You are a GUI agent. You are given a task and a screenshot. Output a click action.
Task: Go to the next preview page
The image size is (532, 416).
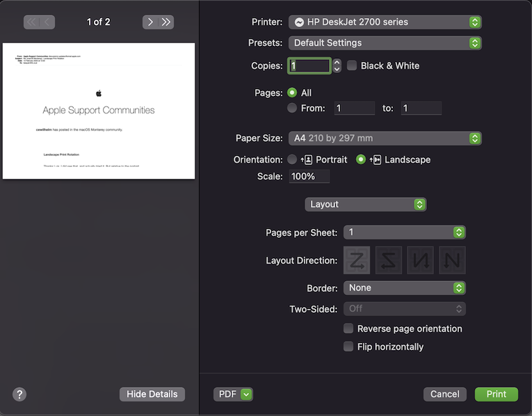(x=150, y=22)
